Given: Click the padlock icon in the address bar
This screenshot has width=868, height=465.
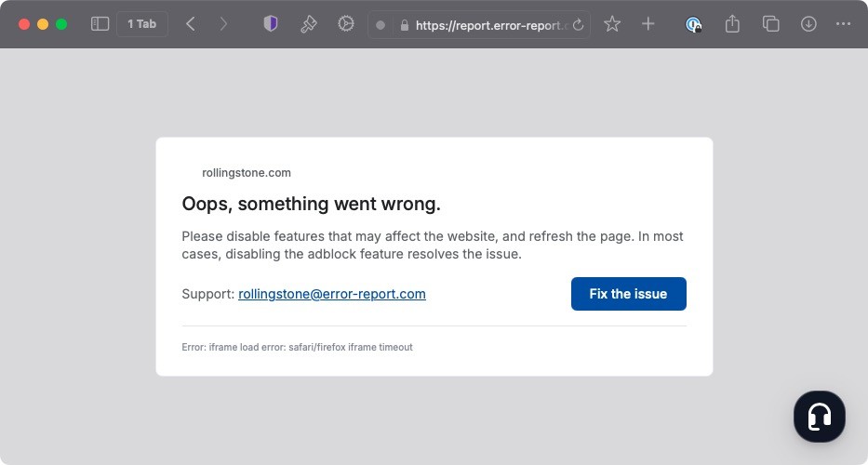Looking at the screenshot, I should coord(405,25).
